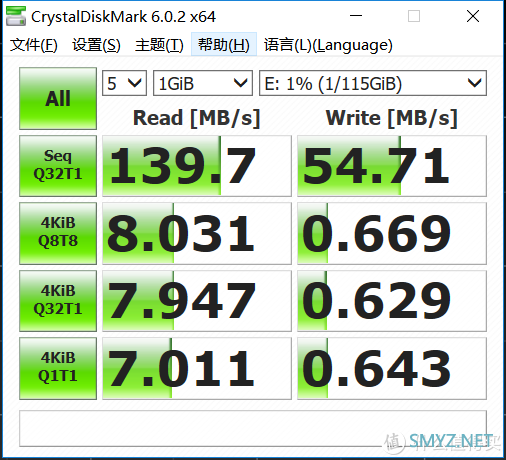Run all benchmarks with the All button
Screen dimensions: 506x460
pos(58,98)
